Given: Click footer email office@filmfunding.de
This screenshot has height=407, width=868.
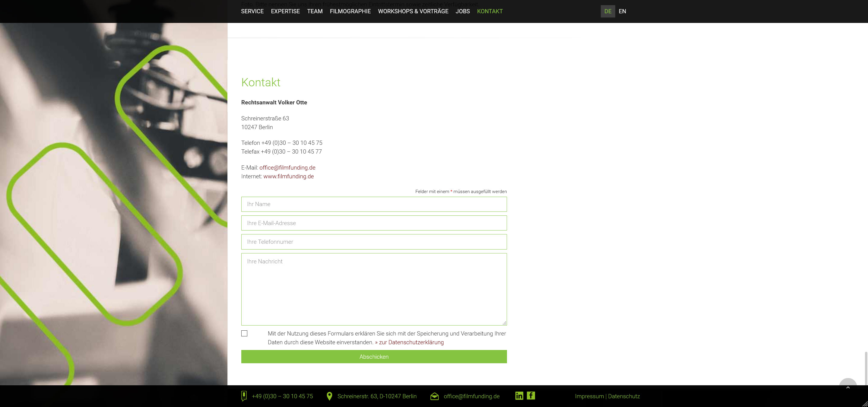Looking at the screenshot, I should pos(472,396).
